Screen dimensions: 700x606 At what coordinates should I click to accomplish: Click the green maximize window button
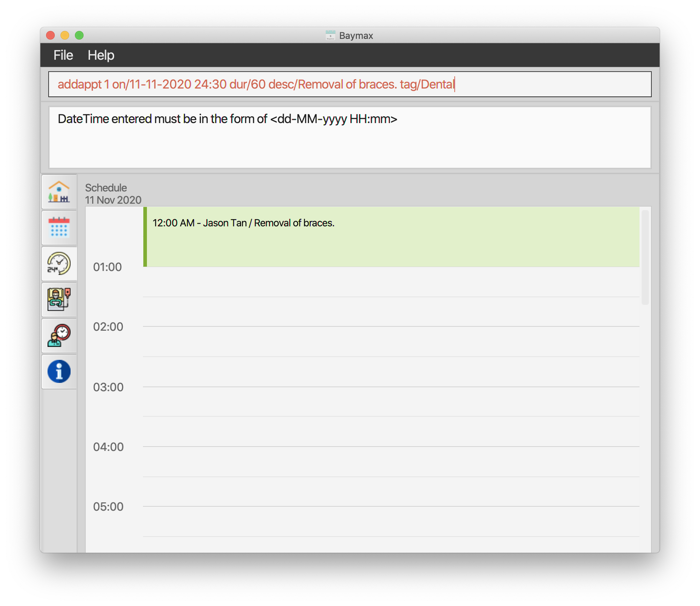(79, 35)
